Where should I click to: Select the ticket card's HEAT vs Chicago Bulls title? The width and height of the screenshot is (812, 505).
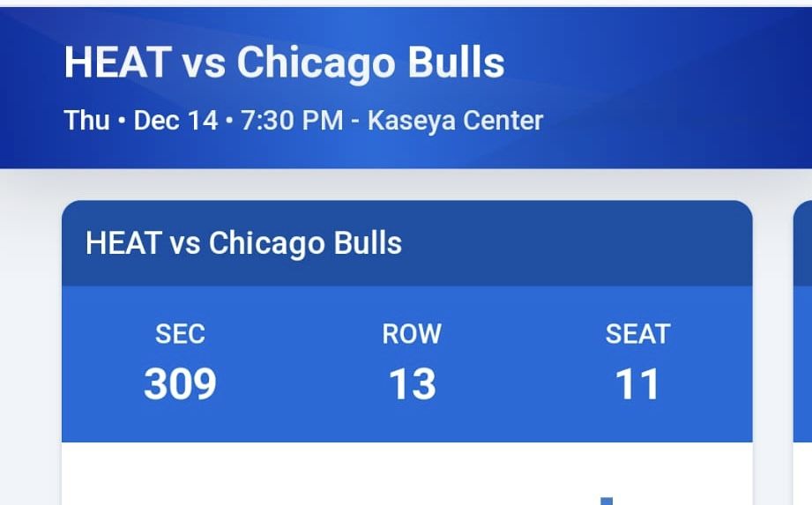tap(243, 243)
